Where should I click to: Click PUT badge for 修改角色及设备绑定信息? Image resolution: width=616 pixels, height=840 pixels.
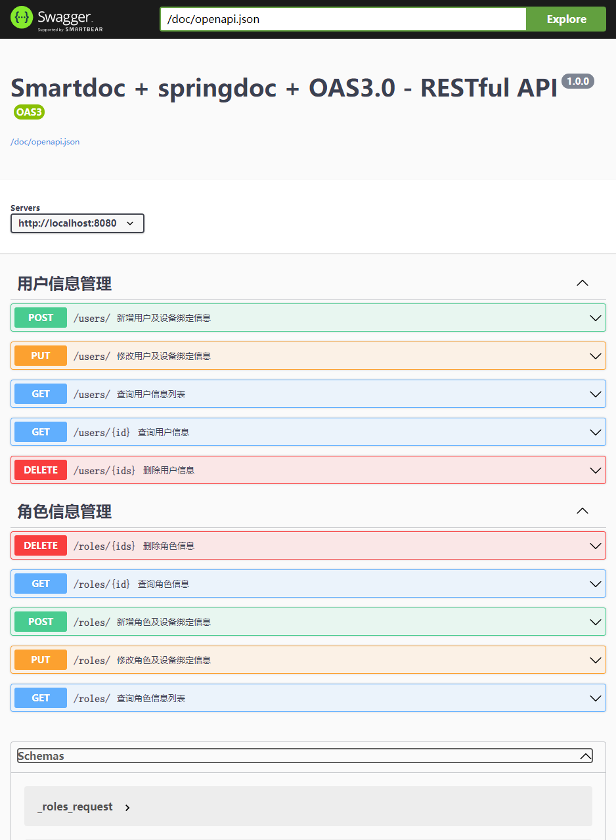pyautogui.click(x=41, y=660)
